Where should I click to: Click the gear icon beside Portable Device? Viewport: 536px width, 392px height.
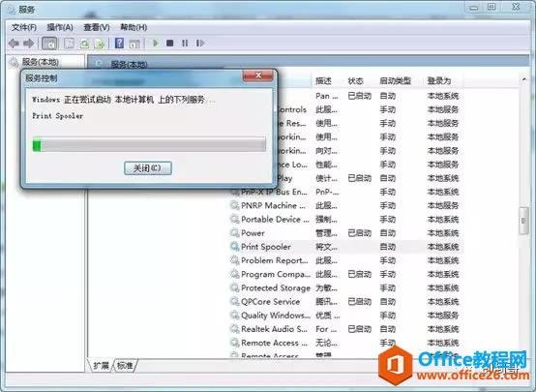tap(235, 220)
